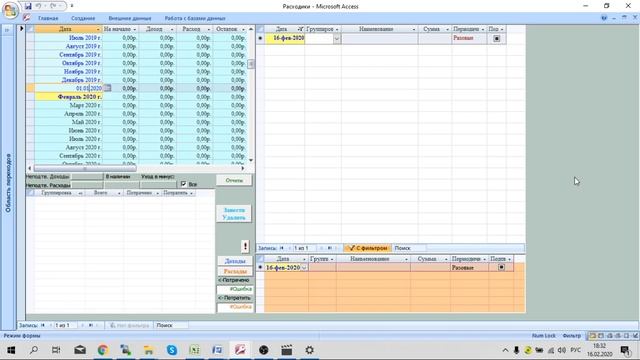Go to last record in bottom navigator

pyautogui.click(x=91, y=325)
